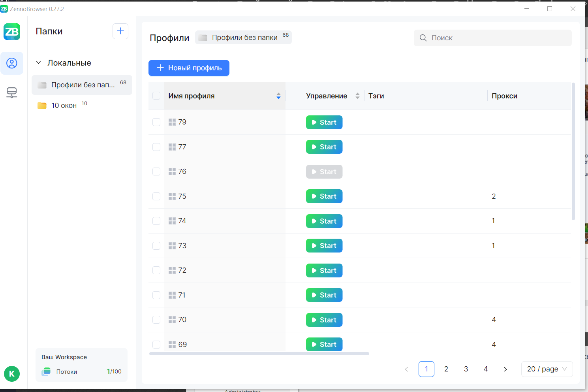This screenshot has width=588, height=392.
Task: Click the Windows icon of profile 69
Action: [172, 345]
